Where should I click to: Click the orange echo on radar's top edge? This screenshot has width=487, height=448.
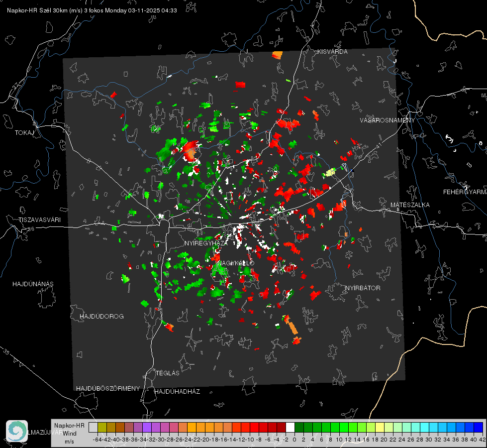click(x=277, y=55)
